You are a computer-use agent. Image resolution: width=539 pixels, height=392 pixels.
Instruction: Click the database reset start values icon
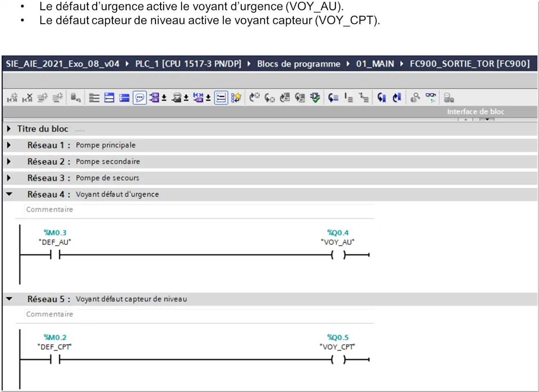click(76, 98)
